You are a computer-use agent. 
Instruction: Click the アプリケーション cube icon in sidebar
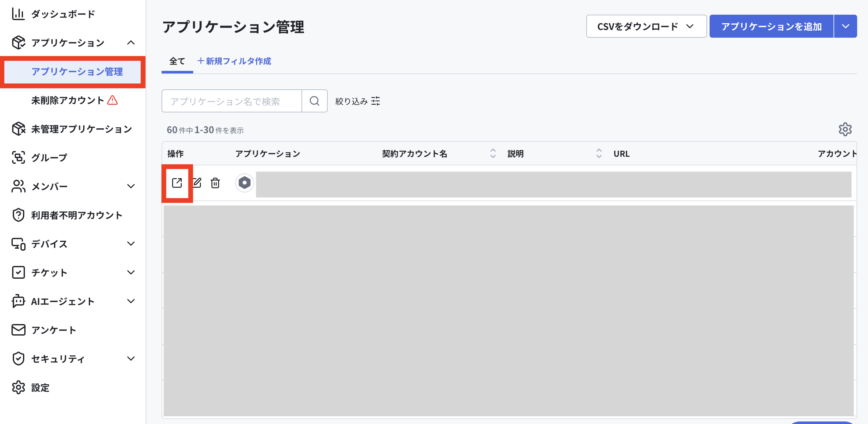point(18,43)
